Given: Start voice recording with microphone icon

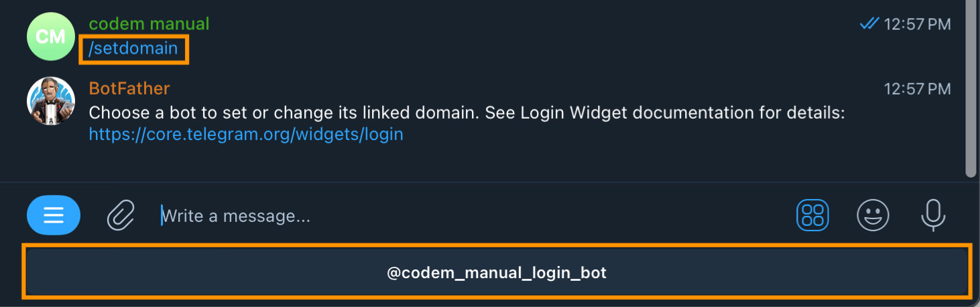Looking at the screenshot, I should 933,216.
